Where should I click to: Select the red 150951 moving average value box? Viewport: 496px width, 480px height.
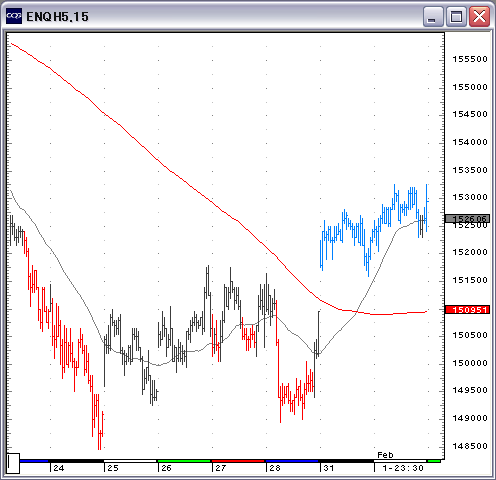(467, 310)
